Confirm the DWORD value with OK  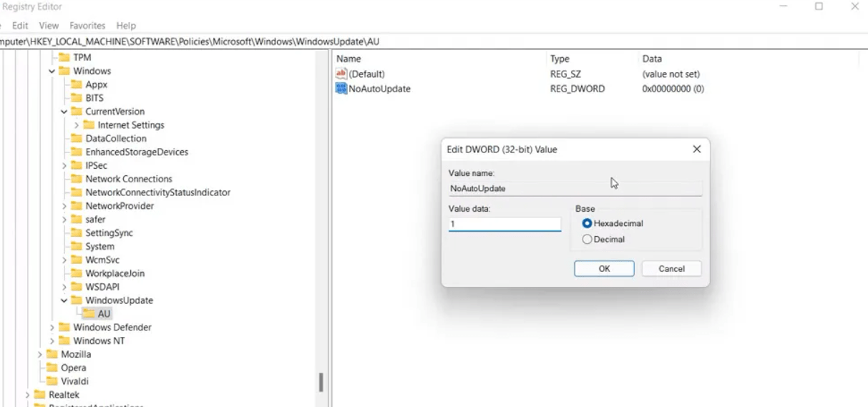coord(604,269)
